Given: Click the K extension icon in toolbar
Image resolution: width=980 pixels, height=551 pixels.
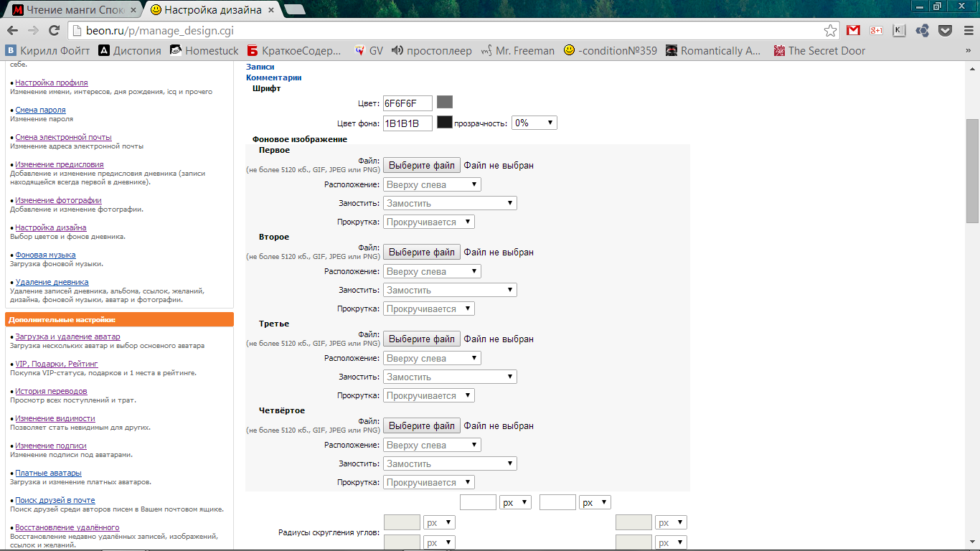Looking at the screenshot, I should pyautogui.click(x=899, y=30).
